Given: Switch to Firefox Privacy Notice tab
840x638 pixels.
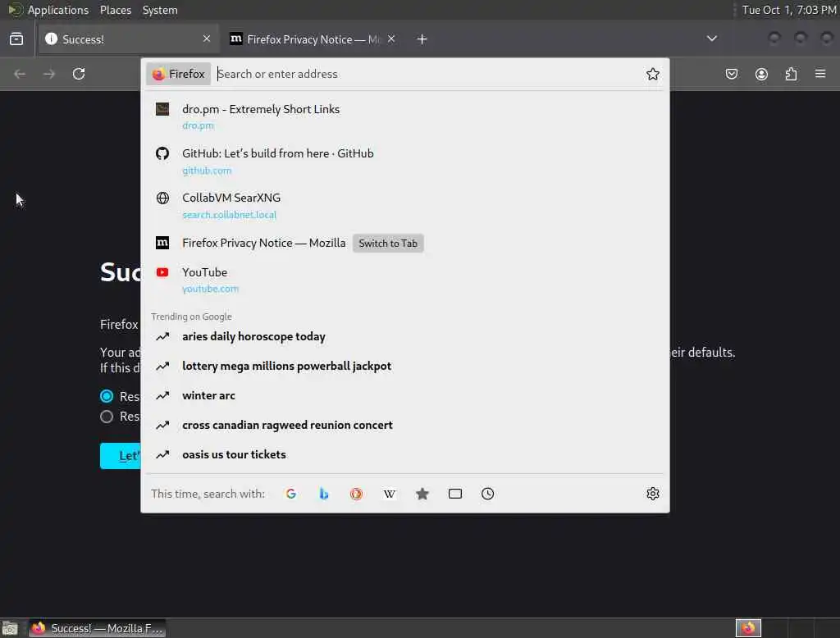Looking at the screenshot, I should tap(312, 39).
